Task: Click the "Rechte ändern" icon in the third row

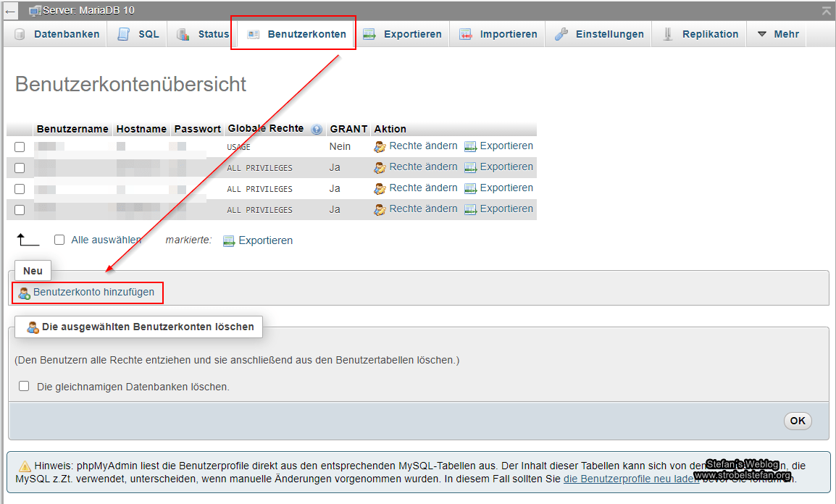Action: point(380,188)
